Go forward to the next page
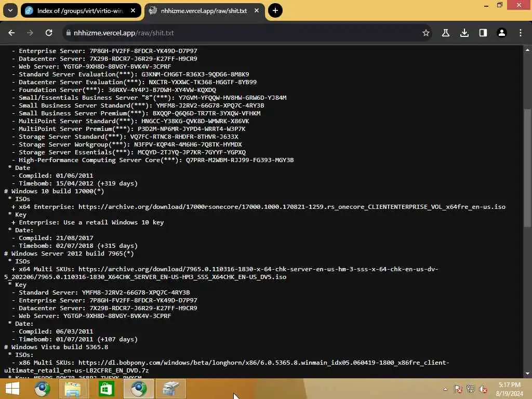532x399 pixels. pyautogui.click(x=30, y=33)
